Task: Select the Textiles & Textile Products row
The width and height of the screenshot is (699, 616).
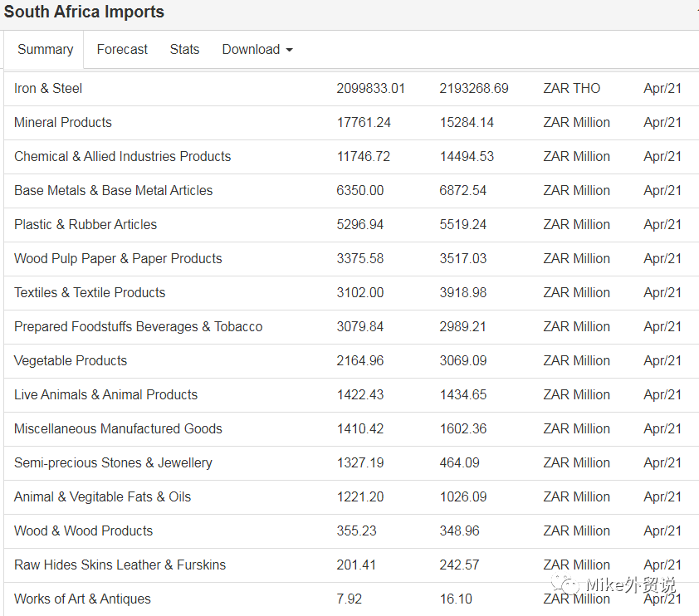Action: click(90, 293)
